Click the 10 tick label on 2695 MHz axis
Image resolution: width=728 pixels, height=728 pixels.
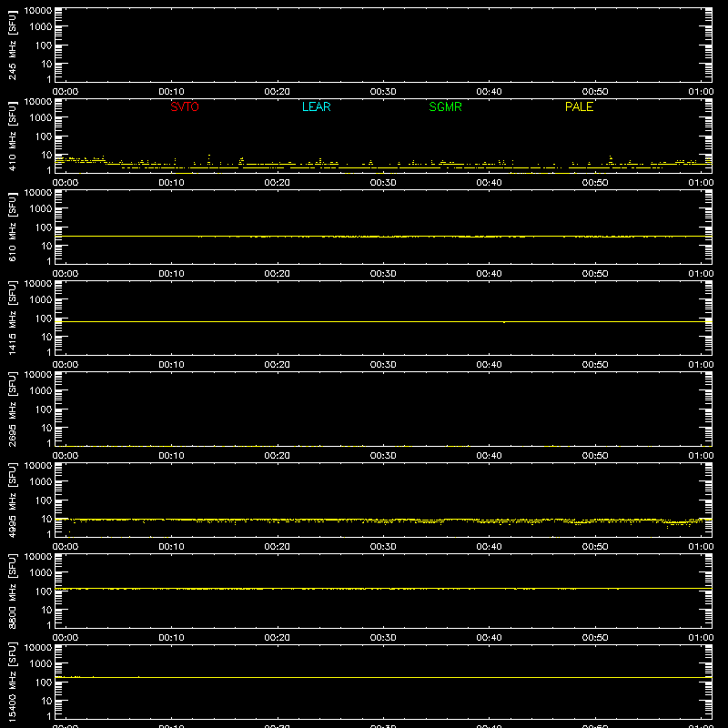[x=46, y=428]
